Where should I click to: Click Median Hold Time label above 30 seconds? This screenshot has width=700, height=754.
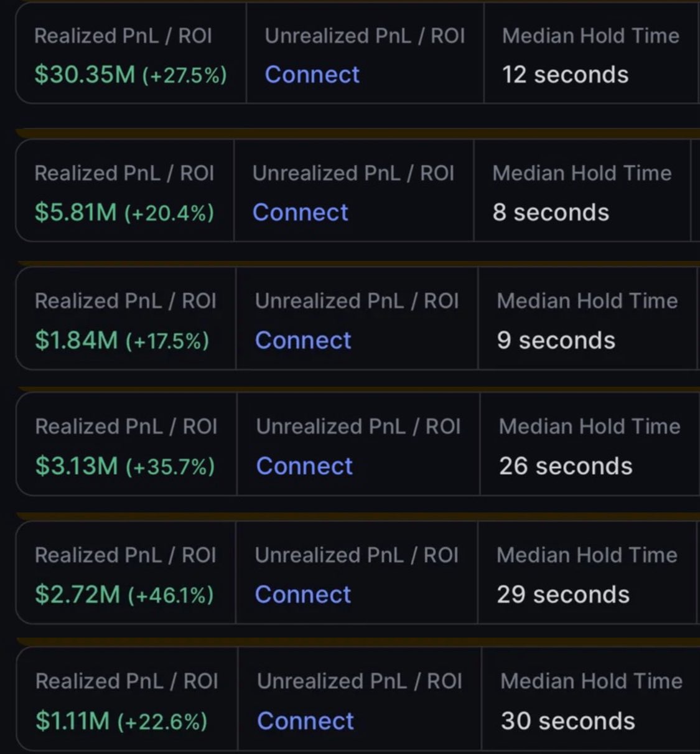click(x=592, y=681)
